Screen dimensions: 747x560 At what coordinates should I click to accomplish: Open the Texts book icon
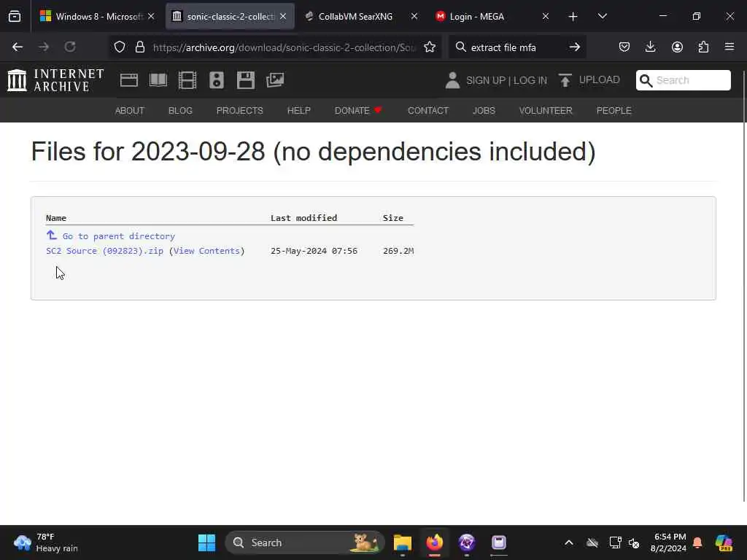(158, 80)
